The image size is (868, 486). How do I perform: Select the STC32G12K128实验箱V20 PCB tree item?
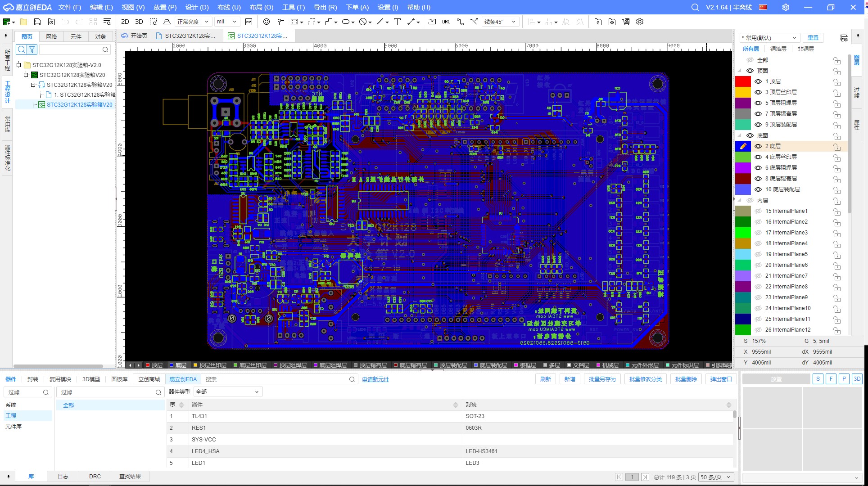pyautogui.click(x=79, y=104)
